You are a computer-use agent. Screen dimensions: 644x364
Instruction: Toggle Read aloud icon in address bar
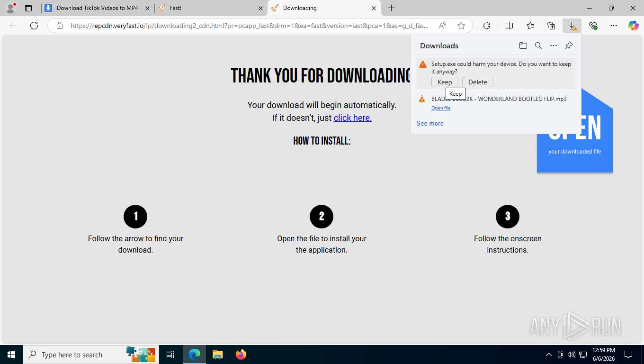pyautogui.click(x=442, y=26)
